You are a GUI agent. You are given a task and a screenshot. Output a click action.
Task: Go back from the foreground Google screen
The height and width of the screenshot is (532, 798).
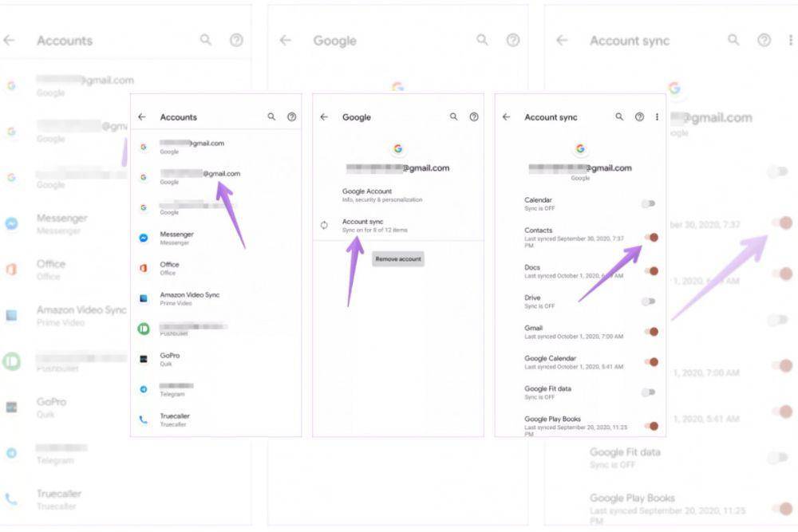point(324,117)
